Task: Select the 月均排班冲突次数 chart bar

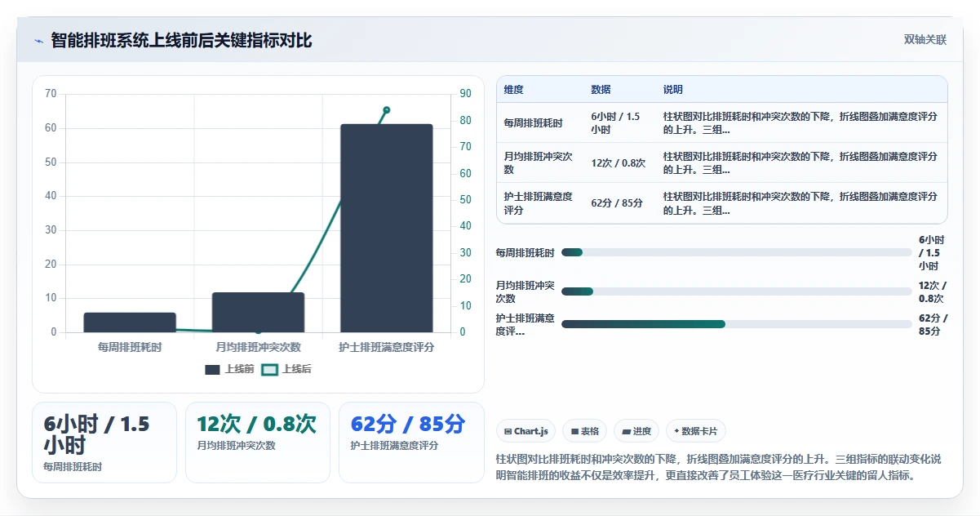Action: click(258, 313)
